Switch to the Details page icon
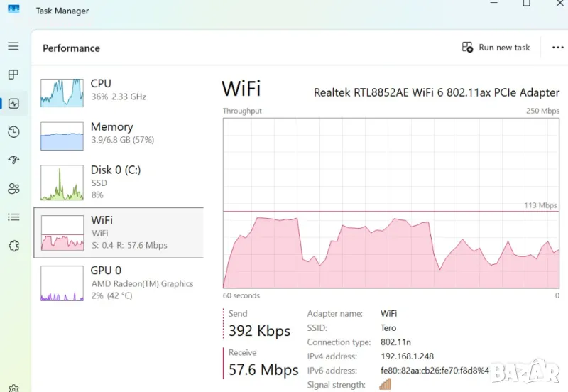Image resolution: width=568 pixels, height=392 pixels. click(13, 217)
